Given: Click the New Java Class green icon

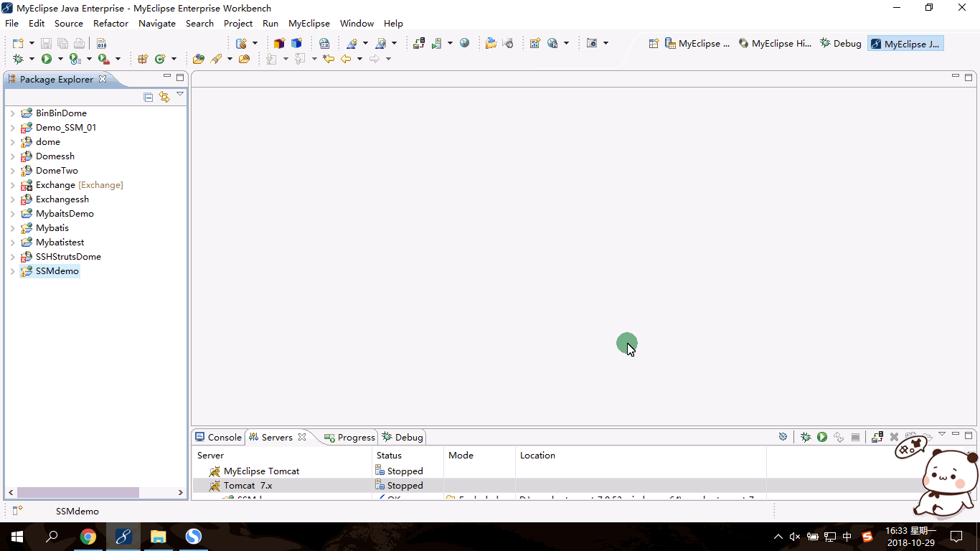Looking at the screenshot, I should click(x=160, y=59).
